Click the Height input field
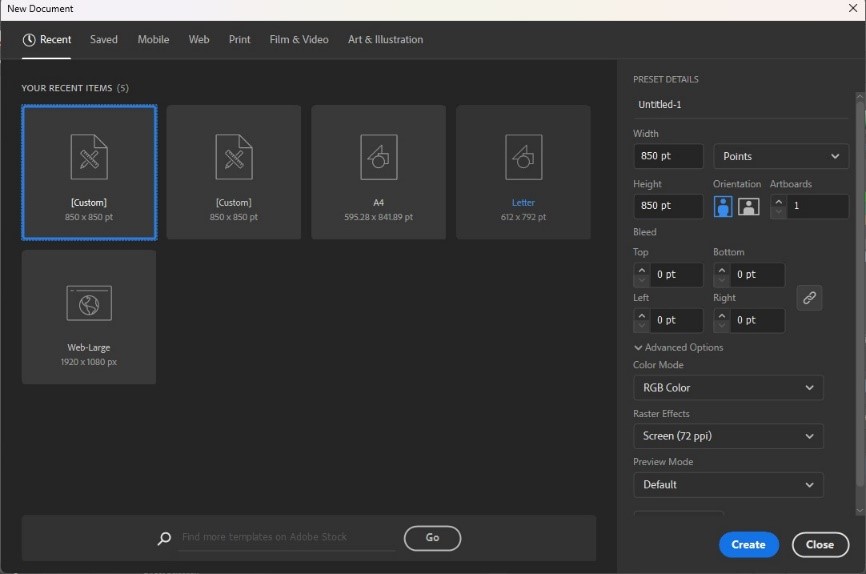The image size is (866, 574). [x=668, y=206]
